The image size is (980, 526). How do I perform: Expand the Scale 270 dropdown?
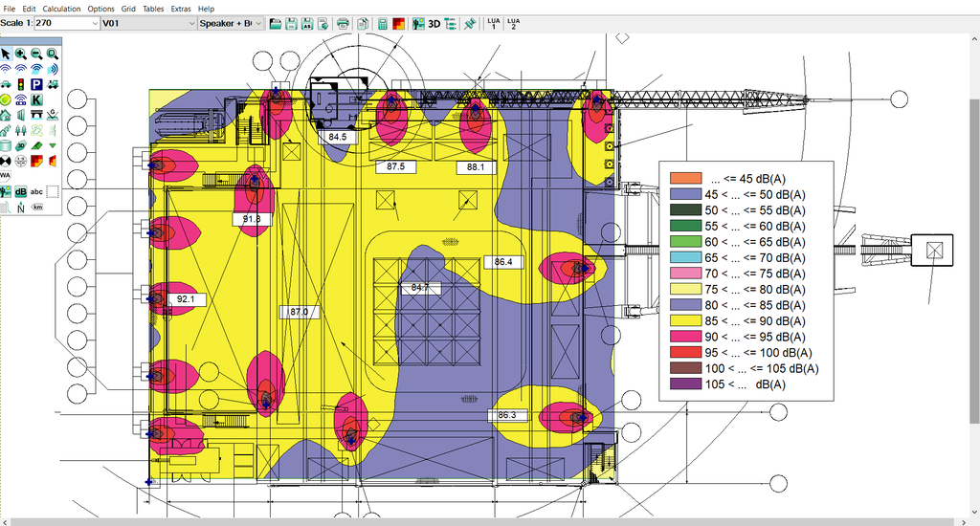pyautogui.click(x=94, y=23)
